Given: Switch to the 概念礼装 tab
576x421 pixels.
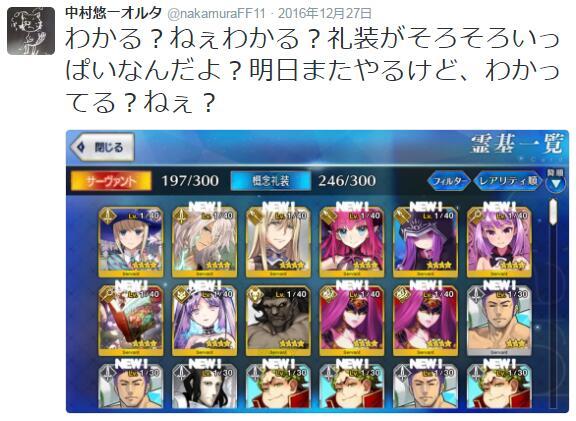Looking at the screenshot, I should (x=270, y=181).
